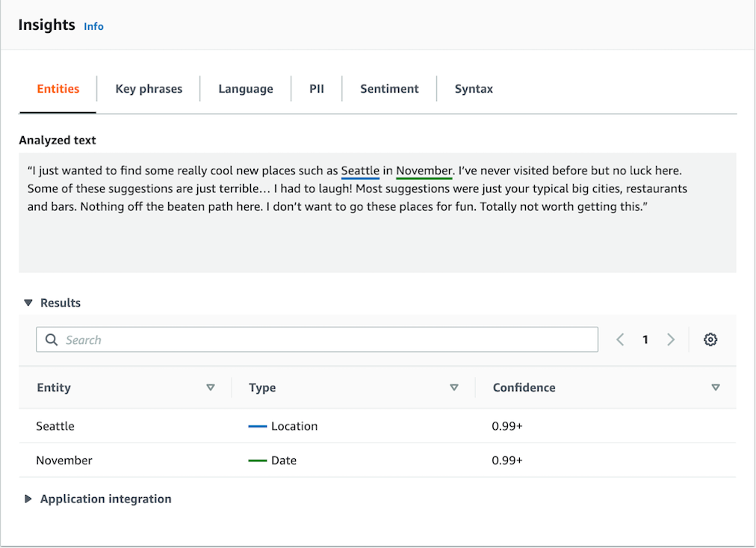756x548 pixels.
Task: Click the Application integration triangle icon
Action: (28, 499)
